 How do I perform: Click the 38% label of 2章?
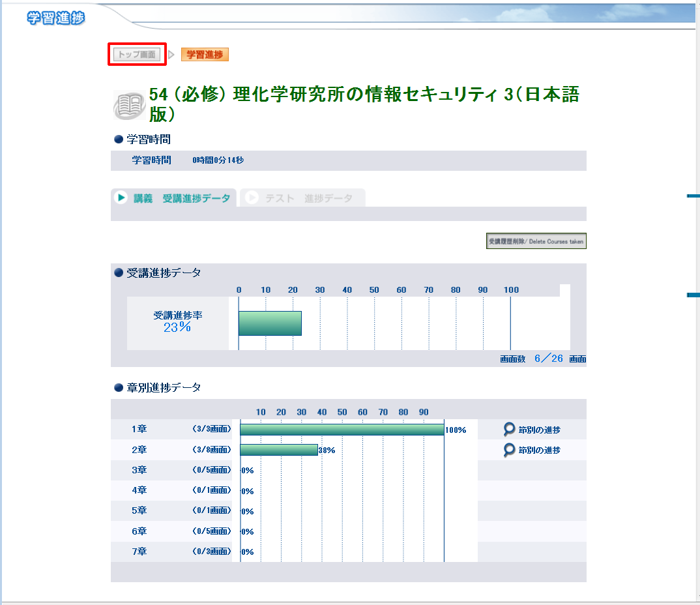(327, 450)
